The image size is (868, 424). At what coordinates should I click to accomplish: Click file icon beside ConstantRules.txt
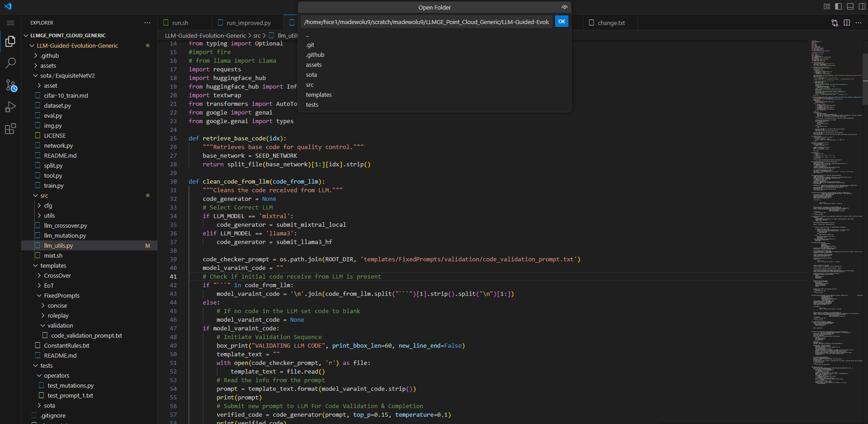pos(38,345)
